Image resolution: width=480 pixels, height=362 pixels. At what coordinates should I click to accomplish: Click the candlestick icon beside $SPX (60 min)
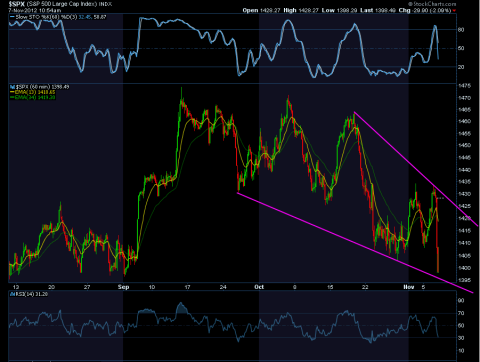[x=12, y=87]
